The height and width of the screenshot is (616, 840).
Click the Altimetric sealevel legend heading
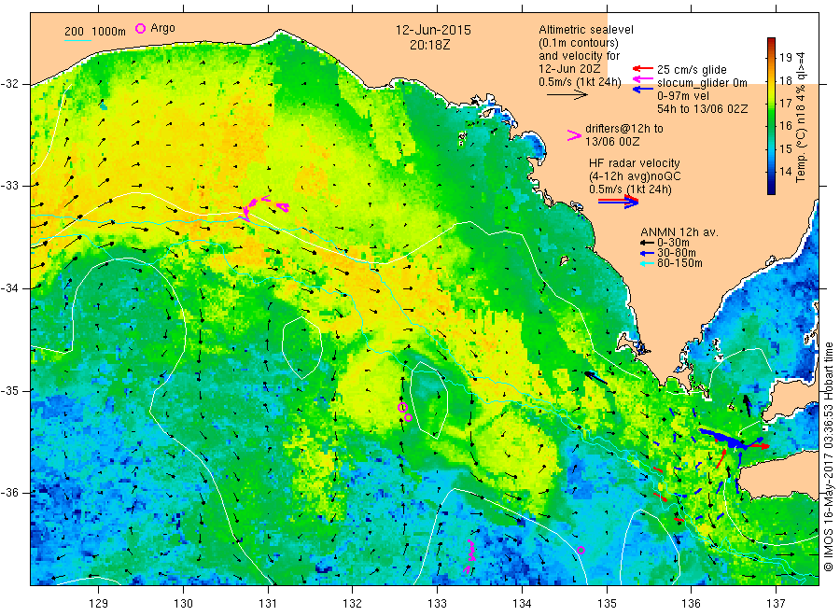tap(585, 30)
